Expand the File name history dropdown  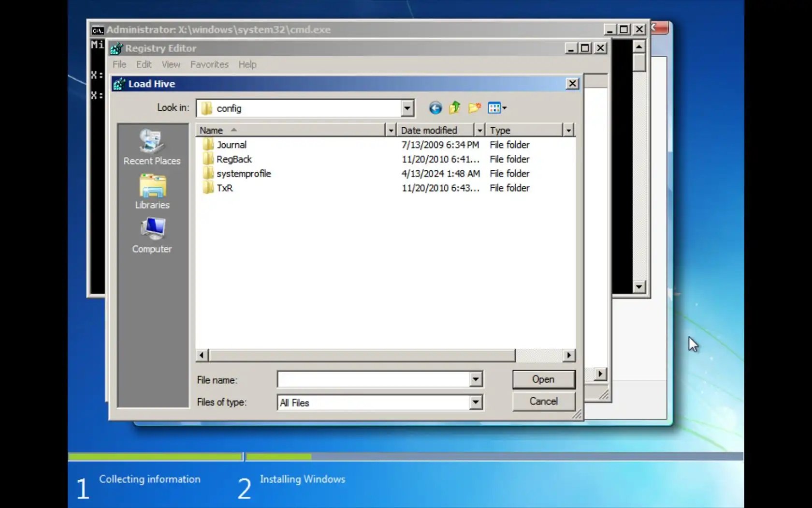point(476,379)
